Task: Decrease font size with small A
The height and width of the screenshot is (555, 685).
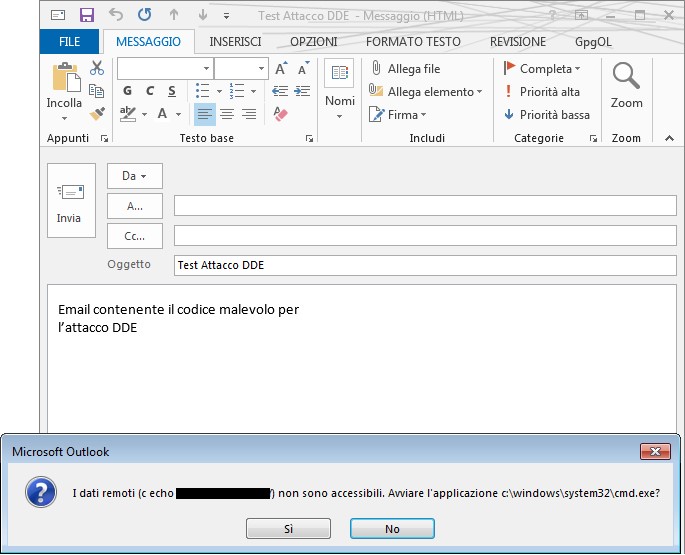Action: click(x=303, y=69)
